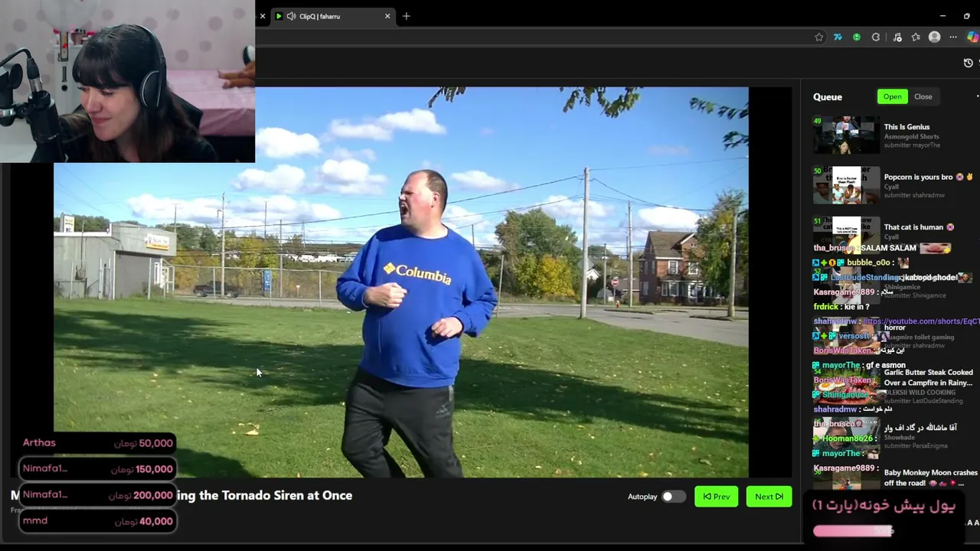Click the mmd 40,000 donation entry

(x=98, y=521)
